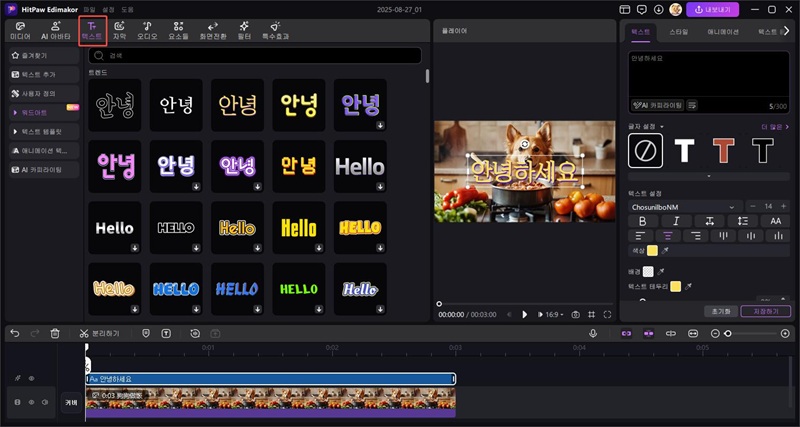Open the AI 아바타 panel
This screenshot has height=427, width=800.
58,31
